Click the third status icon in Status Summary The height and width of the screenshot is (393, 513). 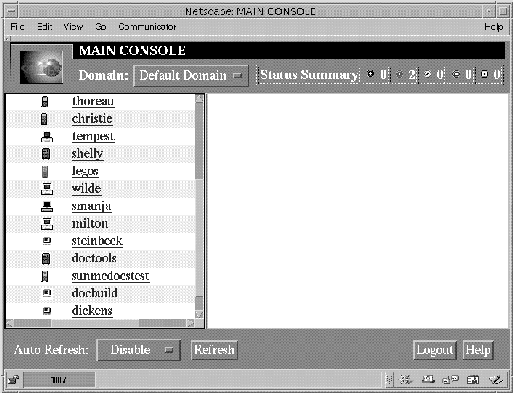pyautogui.click(x=427, y=74)
